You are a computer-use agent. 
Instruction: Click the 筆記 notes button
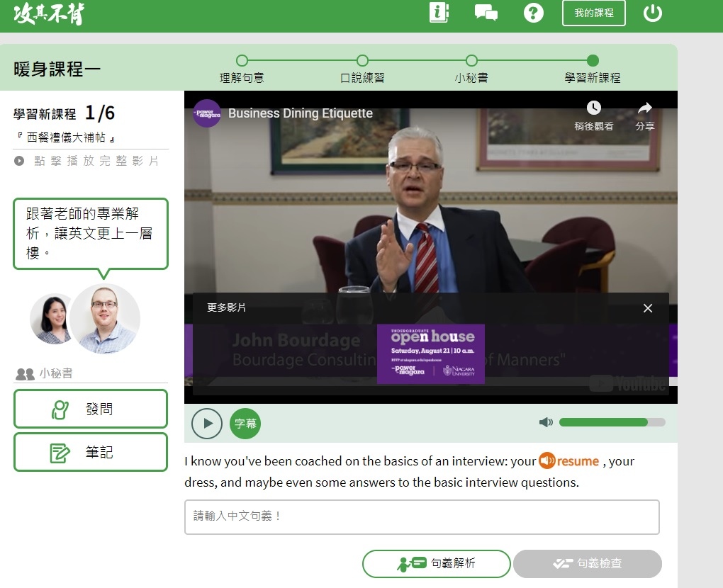[91, 452]
